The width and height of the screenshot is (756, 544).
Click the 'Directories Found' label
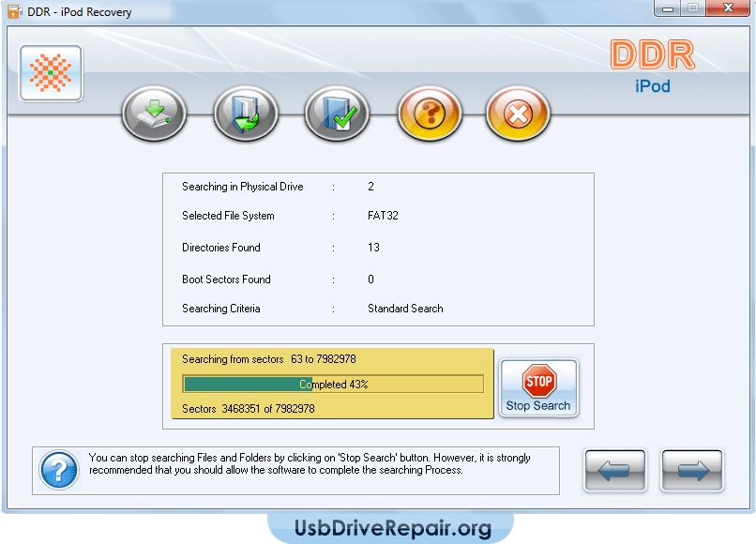click(x=221, y=248)
